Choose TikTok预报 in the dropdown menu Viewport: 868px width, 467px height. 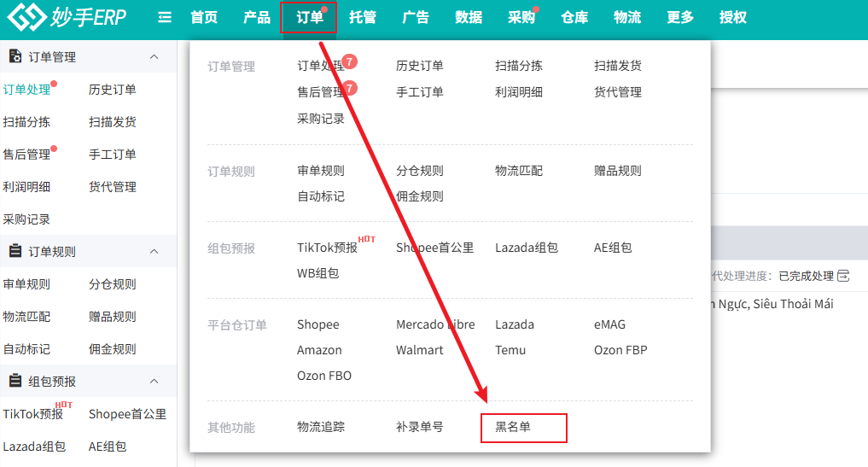[x=327, y=248]
